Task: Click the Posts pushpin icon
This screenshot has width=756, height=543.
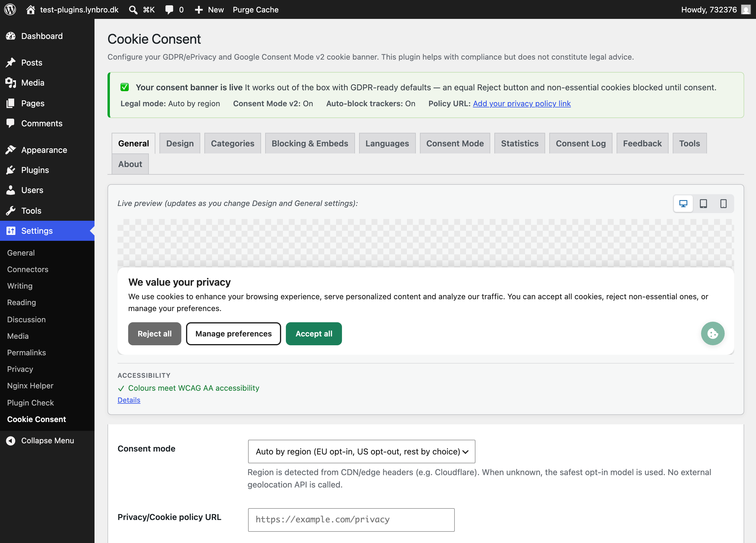Action: [11, 63]
